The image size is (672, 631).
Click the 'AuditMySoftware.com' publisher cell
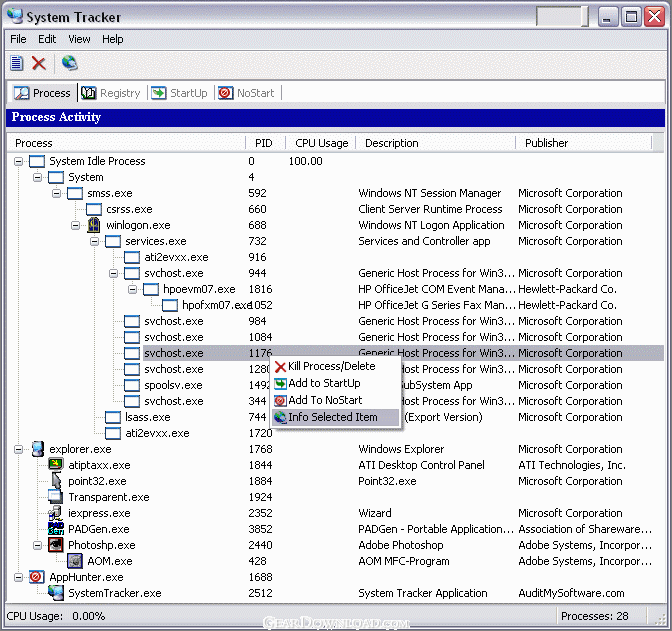click(x=571, y=593)
